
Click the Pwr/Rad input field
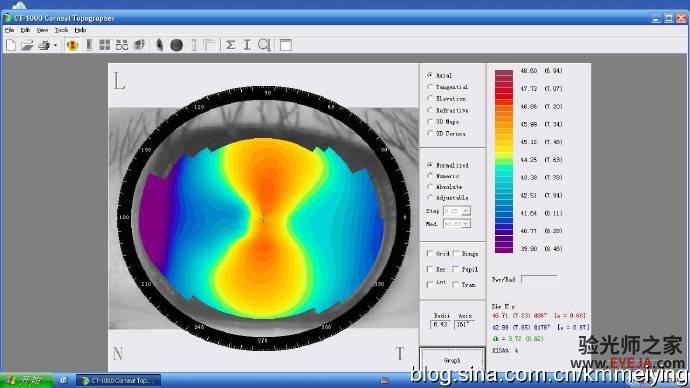(540, 279)
